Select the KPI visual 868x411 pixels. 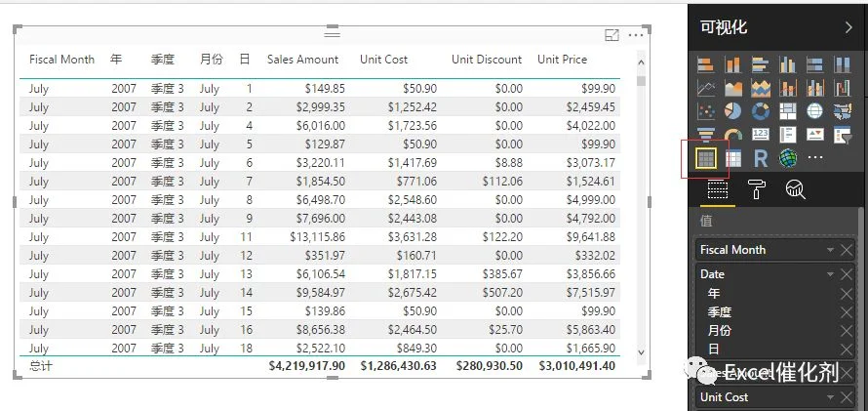815,134
